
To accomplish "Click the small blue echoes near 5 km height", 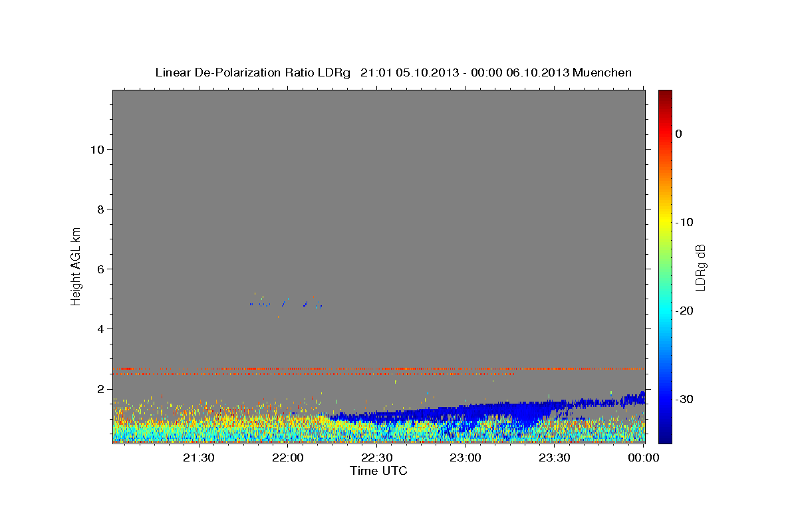I will coord(286,304).
